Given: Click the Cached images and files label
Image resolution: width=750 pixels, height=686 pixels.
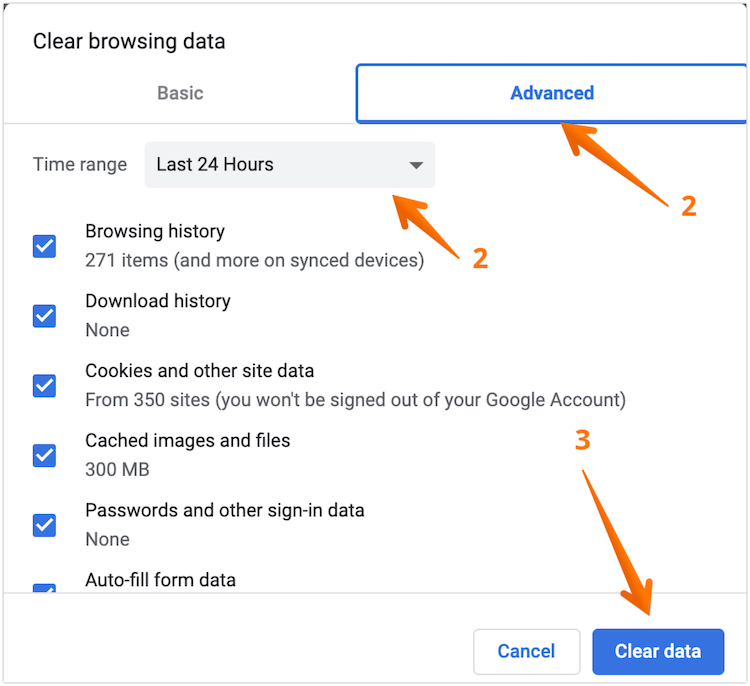Looking at the screenshot, I should click(x=188, y=440).
